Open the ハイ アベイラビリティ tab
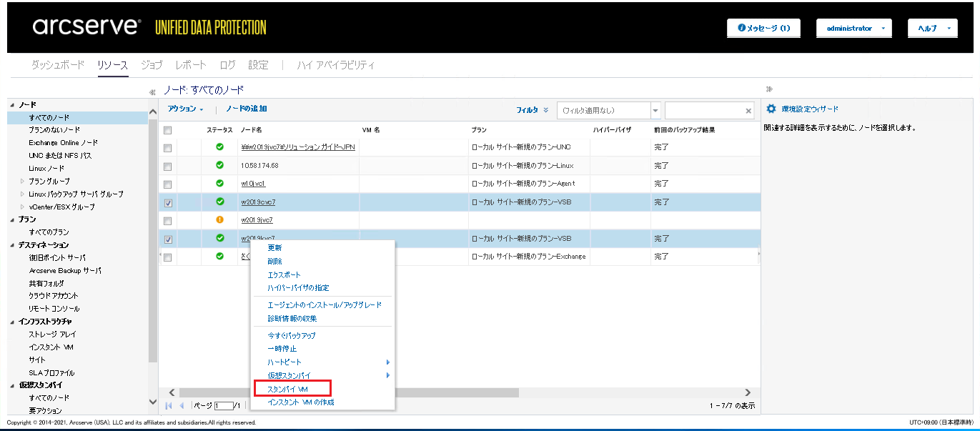 coord(336,65)
